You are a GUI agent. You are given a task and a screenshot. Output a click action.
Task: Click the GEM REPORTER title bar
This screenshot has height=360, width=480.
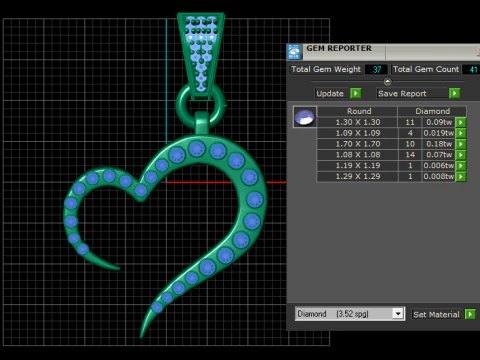pos(383,52)
